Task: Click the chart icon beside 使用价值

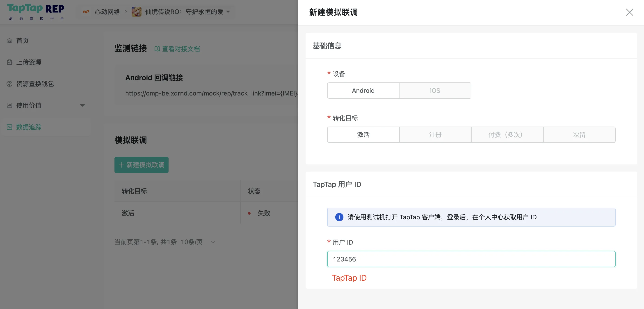Action: (x=9, y=105)
